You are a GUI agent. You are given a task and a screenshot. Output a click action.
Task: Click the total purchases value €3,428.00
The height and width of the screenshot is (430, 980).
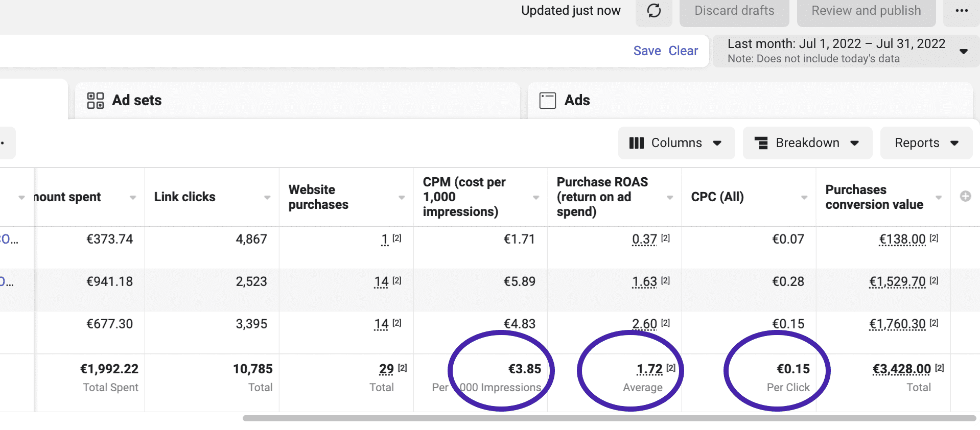pyautogui.click(x=901, y=369)
